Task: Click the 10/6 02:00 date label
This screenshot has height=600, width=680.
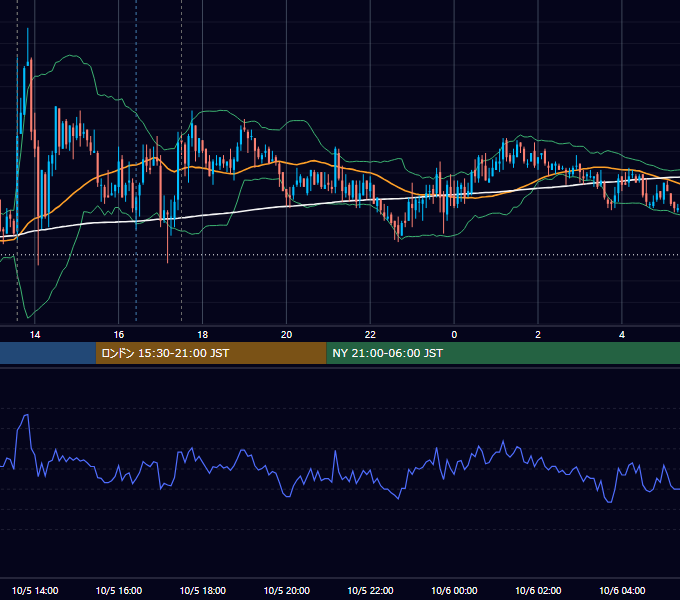Action: (x=538, y=590)
